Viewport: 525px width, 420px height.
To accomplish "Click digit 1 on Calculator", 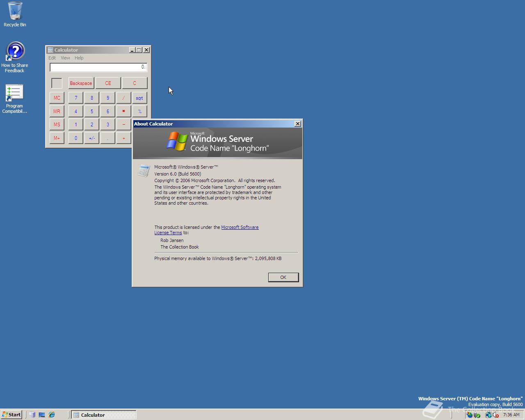I will point(75,124).
